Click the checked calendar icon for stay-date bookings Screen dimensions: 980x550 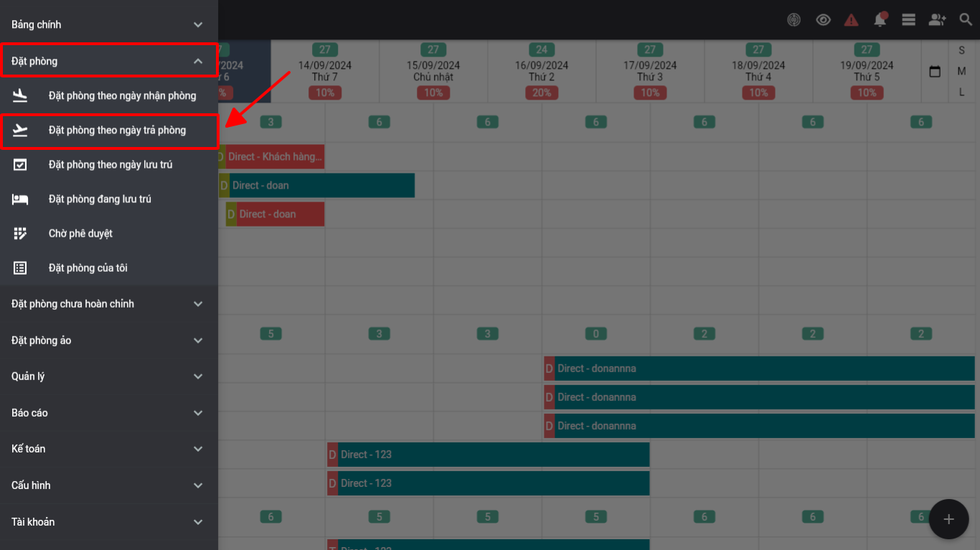20,164
